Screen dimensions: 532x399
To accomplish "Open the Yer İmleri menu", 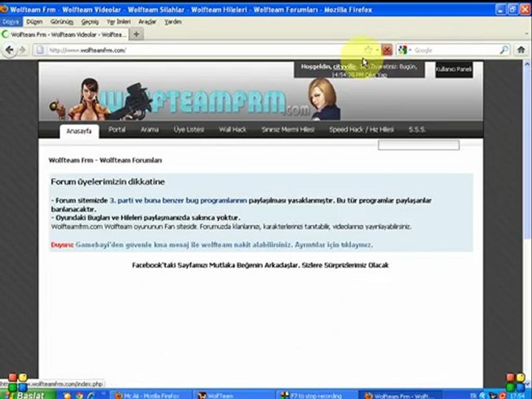I will 119,22.
